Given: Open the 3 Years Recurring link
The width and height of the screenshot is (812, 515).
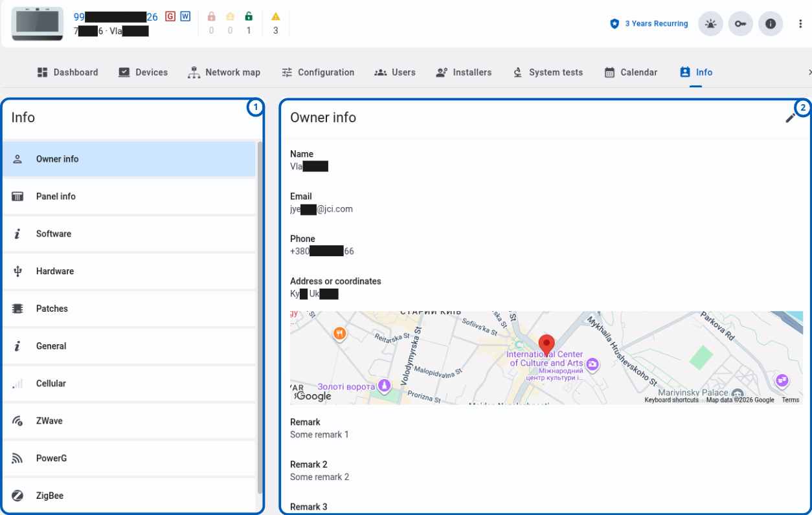Looking at the screenshot, I should pos(656,24).
